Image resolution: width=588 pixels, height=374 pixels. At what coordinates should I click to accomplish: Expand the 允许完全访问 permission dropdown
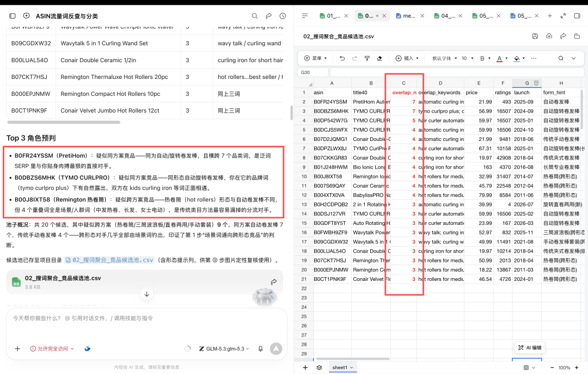click(52, 349)
